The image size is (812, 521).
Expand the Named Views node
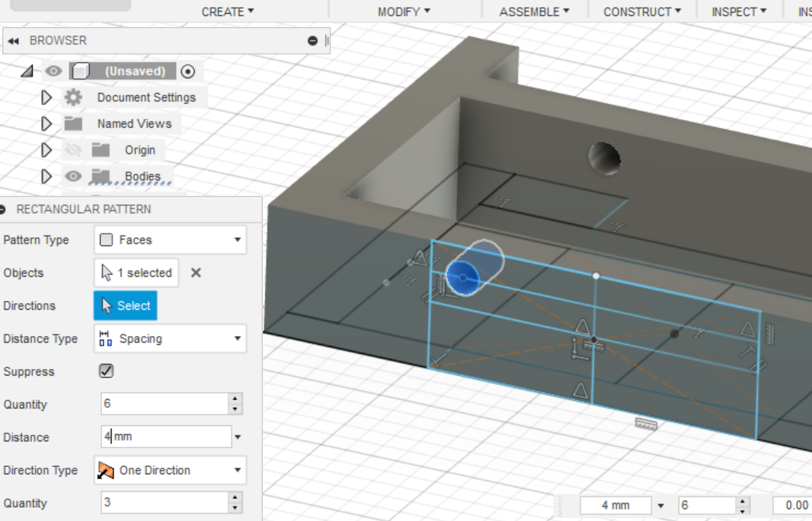[46, 123]
